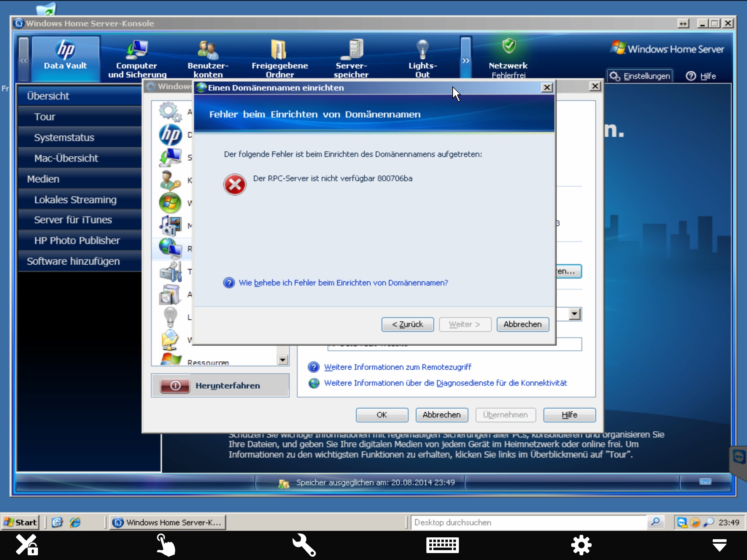747x560 pixels.
Task: Click the Ressourcen Windows flag icon
Action: [x=171, y=359]
